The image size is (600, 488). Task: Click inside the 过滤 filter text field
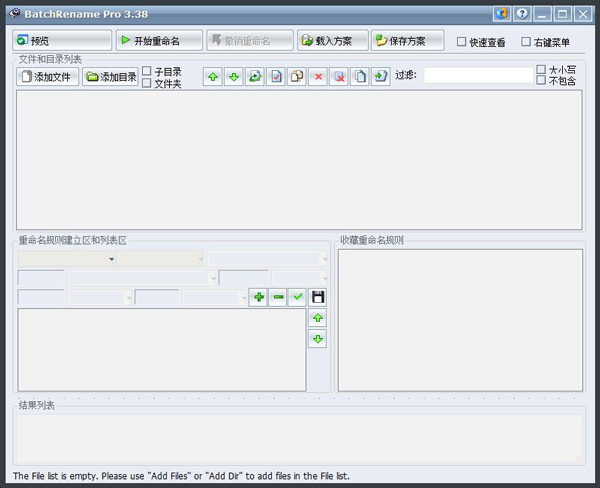(x=478, y=75)
